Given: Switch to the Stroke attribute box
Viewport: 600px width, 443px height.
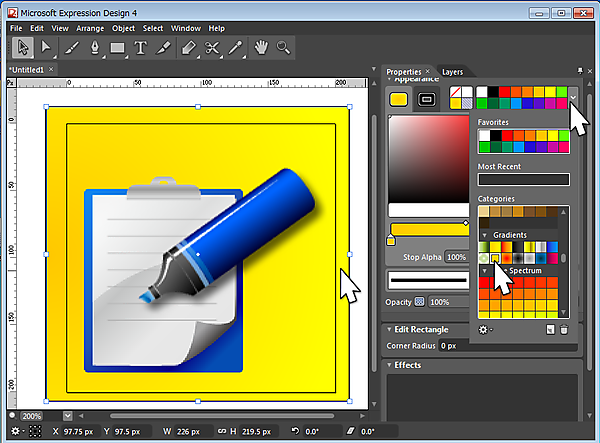Looking at the screenshot, I should click(426, 99).
